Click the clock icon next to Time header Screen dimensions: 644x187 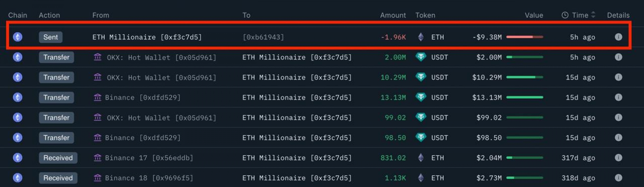(x=565, y=15)
